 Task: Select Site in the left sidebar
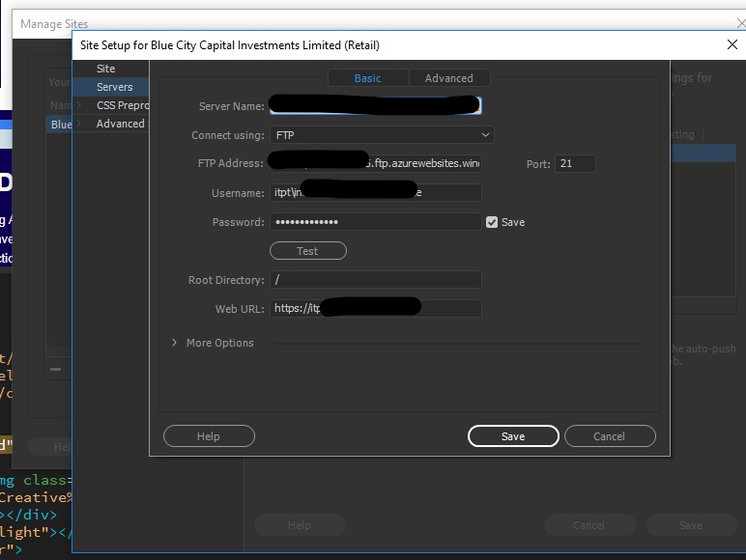[105, 69]
